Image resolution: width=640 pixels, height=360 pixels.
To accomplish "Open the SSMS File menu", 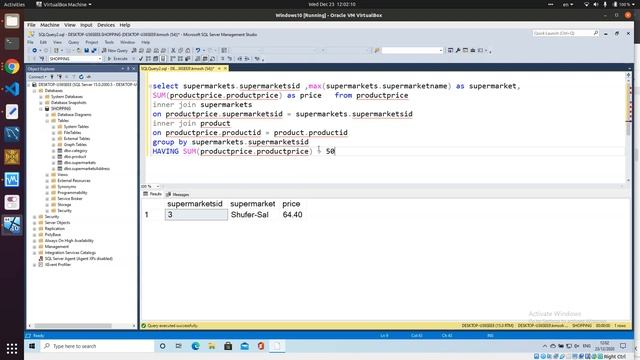I will click(30, 42).
